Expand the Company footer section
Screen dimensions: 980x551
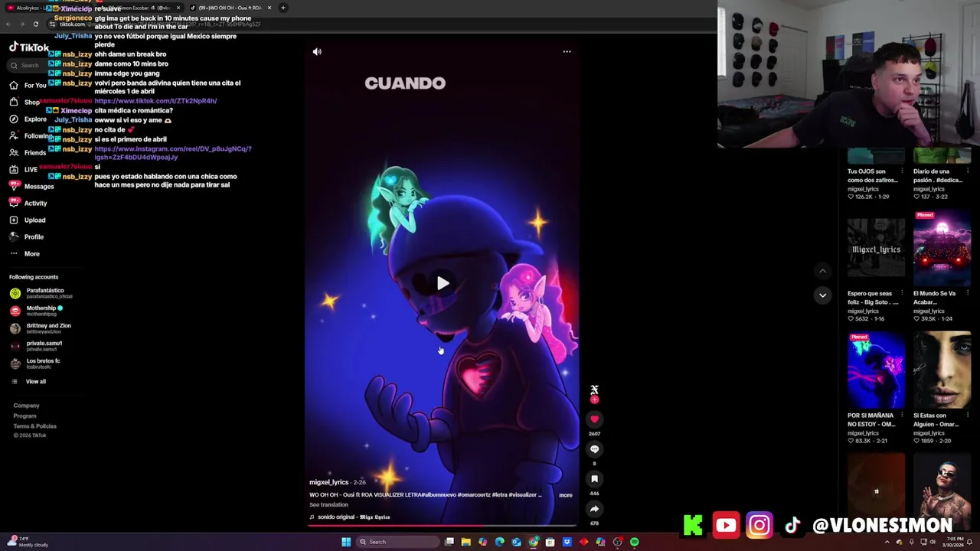[x=26, y=406]
